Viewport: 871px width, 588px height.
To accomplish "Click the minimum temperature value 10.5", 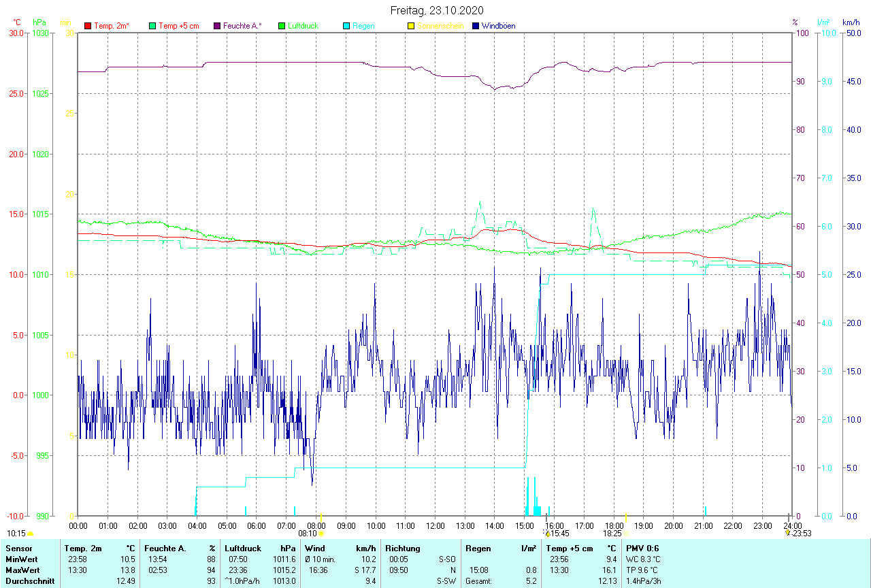I will click(128, 559).
